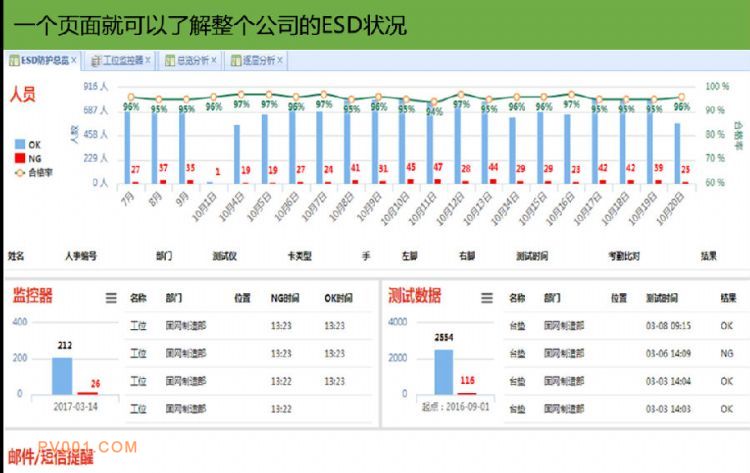Toggle the OK series in chart legend
The image size is (750, 473).
pyautogui.click(x=30, y=144)
